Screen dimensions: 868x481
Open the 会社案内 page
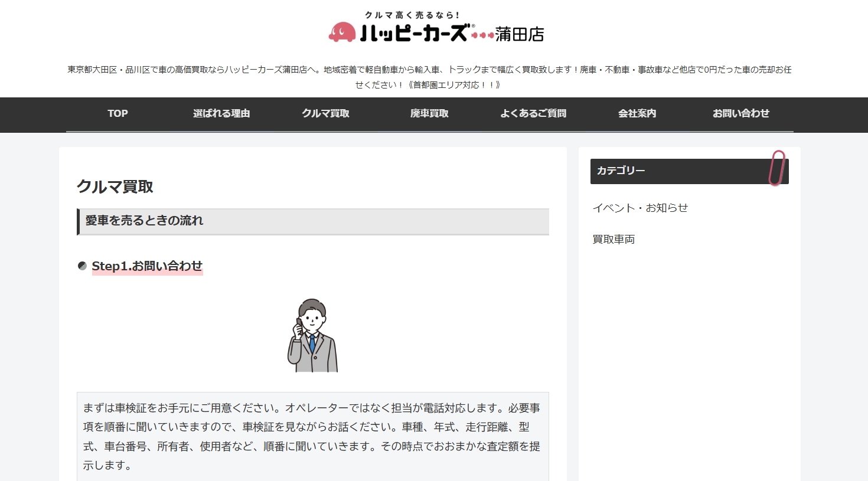(637, 114)
